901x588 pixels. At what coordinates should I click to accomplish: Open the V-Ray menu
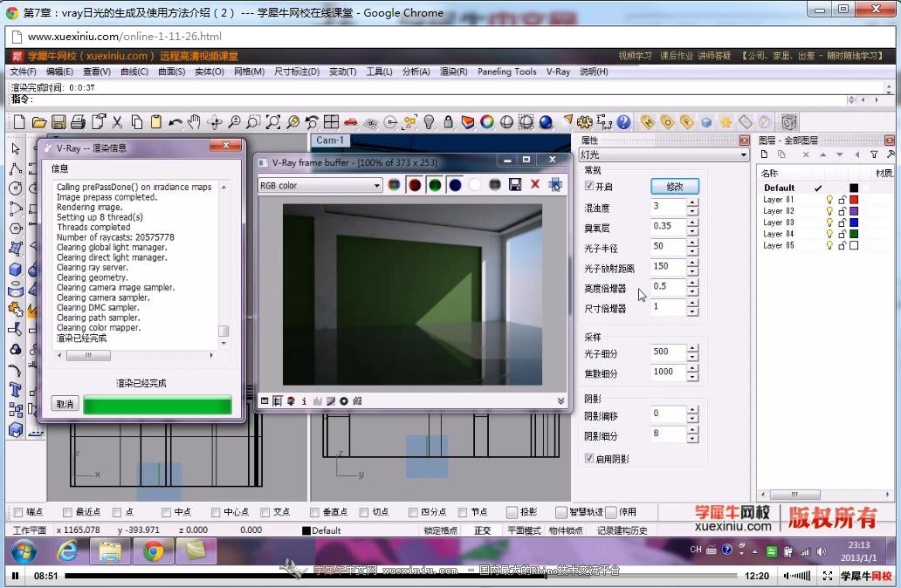click(558, 72)
